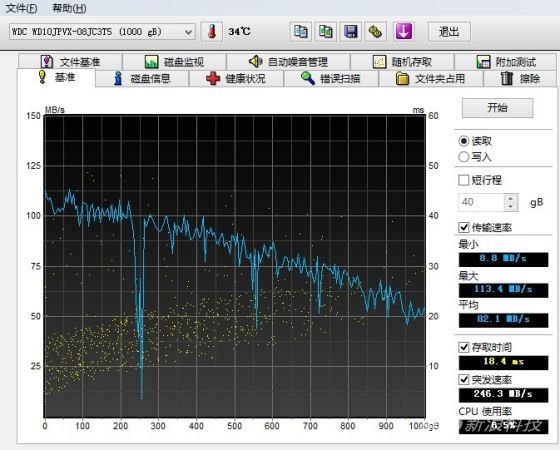The height and width of the screenshot is (450, 560).
Task: Decrease short stroke value with down stepper
Action: click(511, 206)
